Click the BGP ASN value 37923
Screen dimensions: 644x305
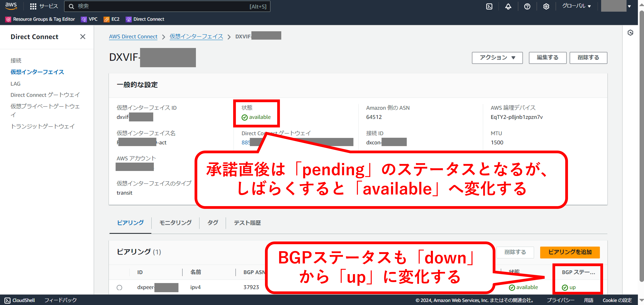click(251, 288)
